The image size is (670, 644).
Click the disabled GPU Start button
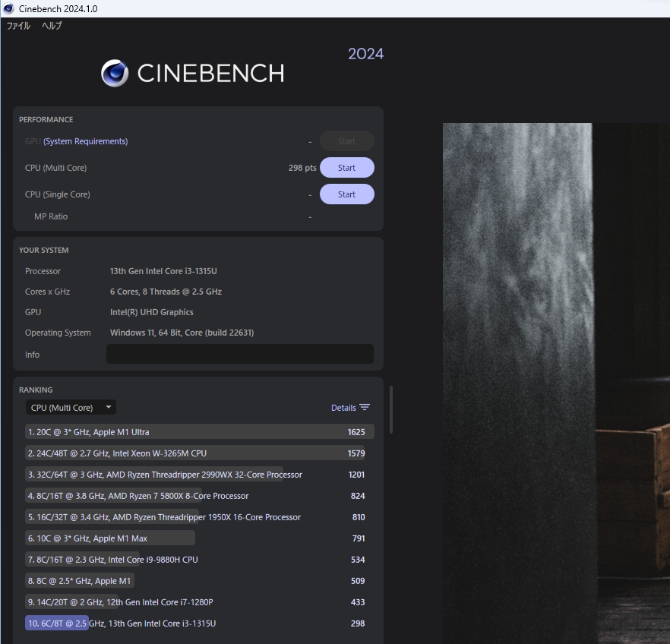click(x=347, y=141)
